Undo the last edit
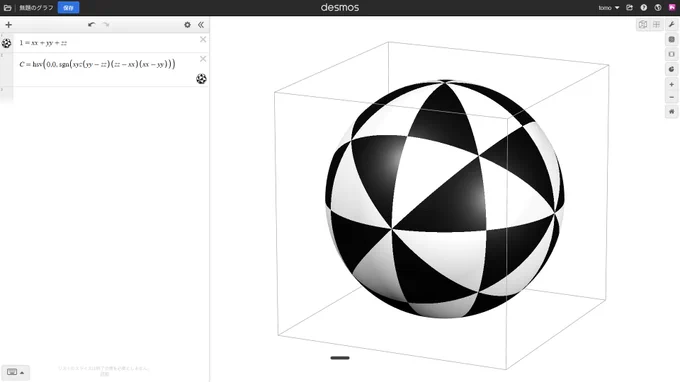Image resolution: width=680 pixels, height=382 pixels. click(x=91, y=25)
